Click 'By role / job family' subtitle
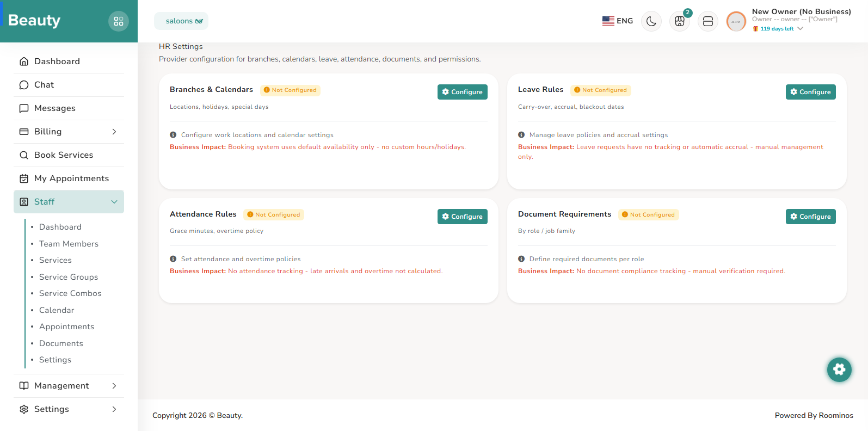The image size is (868, 431). tap(546, 231)
